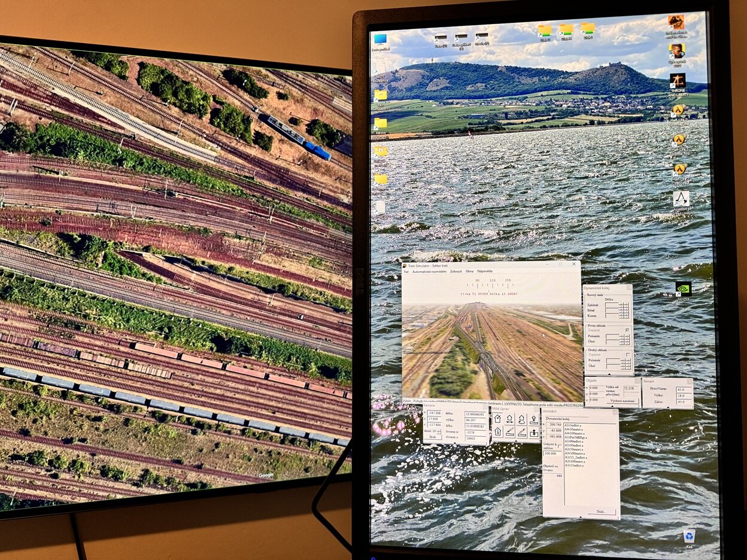Collapse the Kamera panel via bottom triangle
The image size is (747, 560).
coord(455,443)
